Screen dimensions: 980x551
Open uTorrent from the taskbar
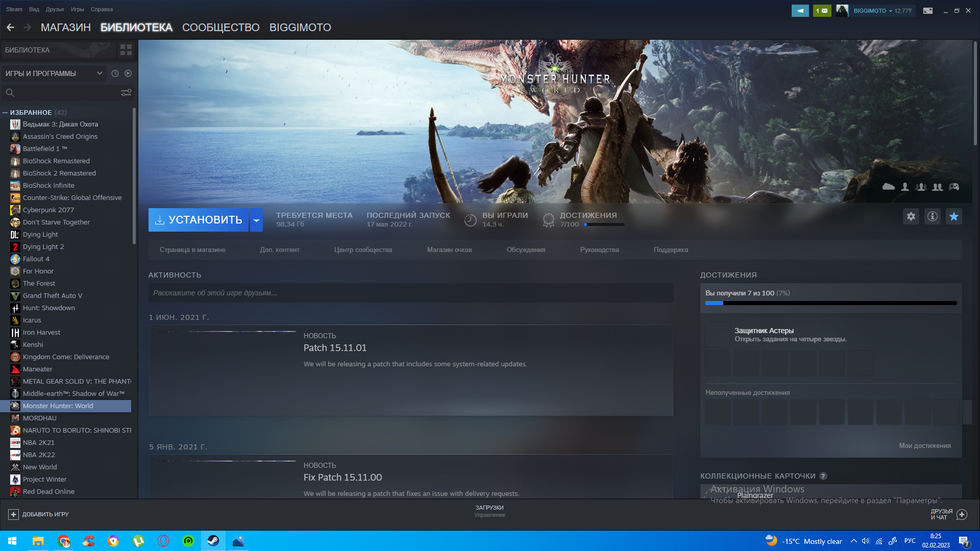[138, 541]
